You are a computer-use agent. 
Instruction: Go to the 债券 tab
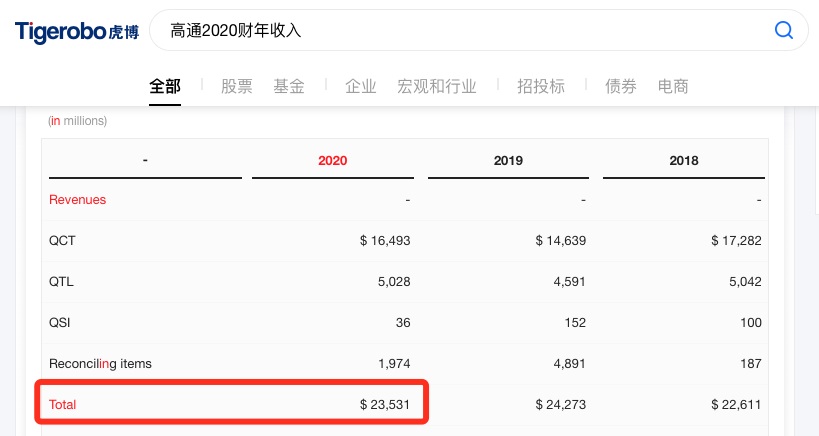(621, 86)
